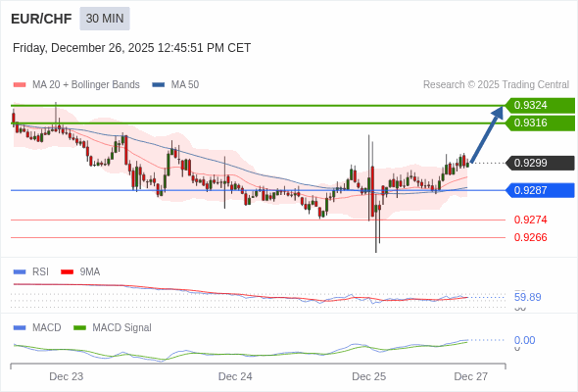Click the 30 MIN timeframe button
578x392 pixels.
(105, 19)
